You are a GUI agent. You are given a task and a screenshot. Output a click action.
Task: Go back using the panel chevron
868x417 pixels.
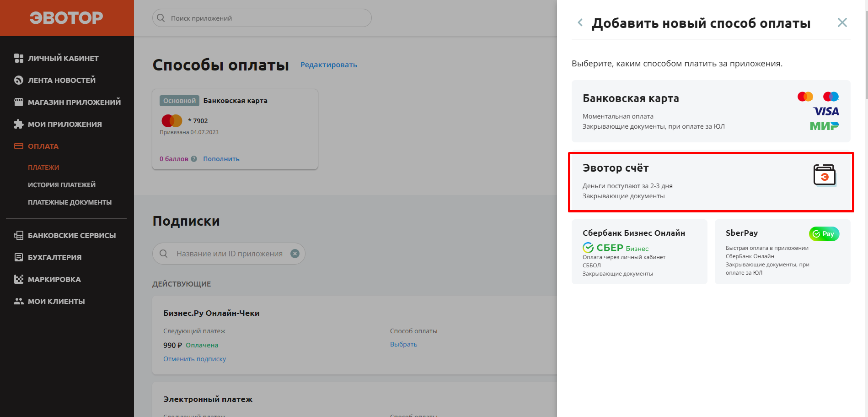click(580, 22)
